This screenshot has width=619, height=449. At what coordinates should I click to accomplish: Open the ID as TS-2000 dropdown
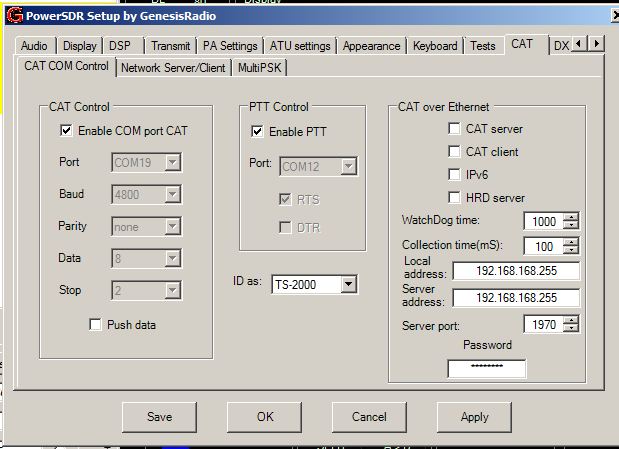click(x=349, y=284)
